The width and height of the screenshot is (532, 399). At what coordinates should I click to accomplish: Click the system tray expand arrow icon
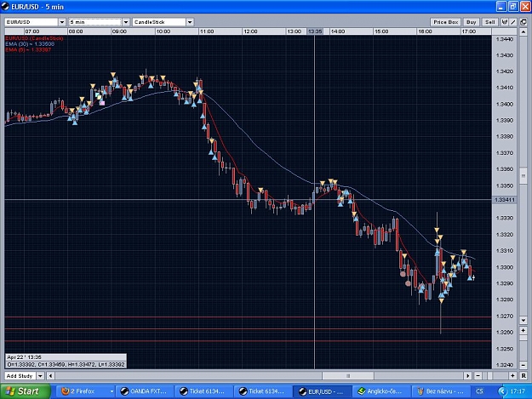[502, 391]
